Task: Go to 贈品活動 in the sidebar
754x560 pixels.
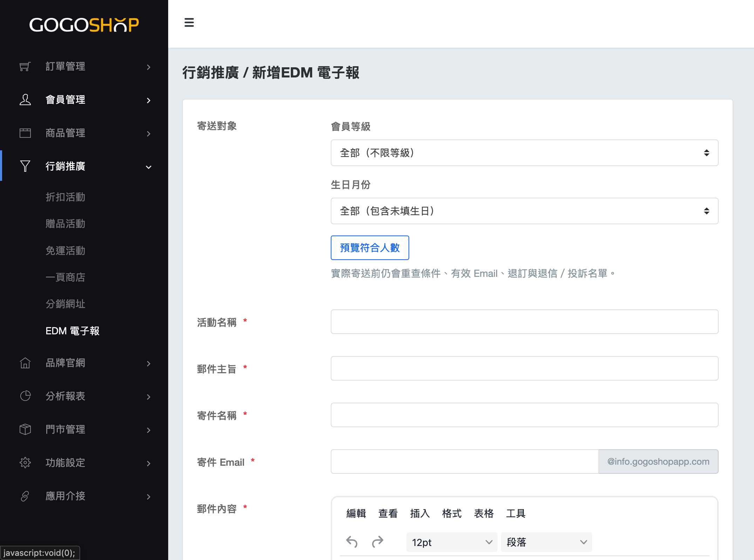Action: (66, 224)
